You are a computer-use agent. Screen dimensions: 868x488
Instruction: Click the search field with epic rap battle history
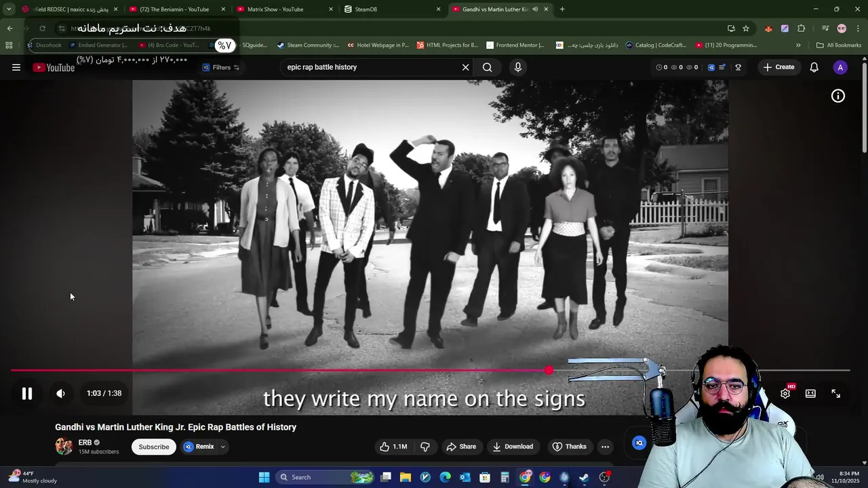pyautogui.click(x=370, y=67)
